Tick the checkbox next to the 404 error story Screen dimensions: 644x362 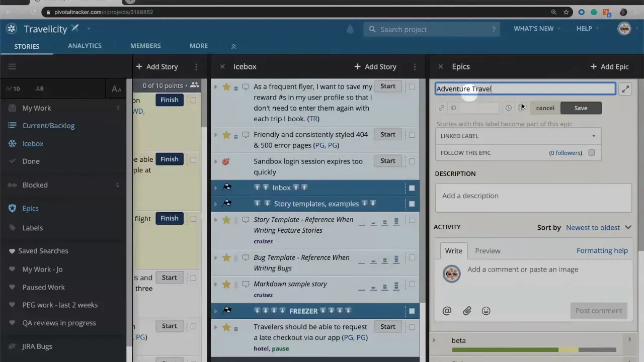click(412, 135)
